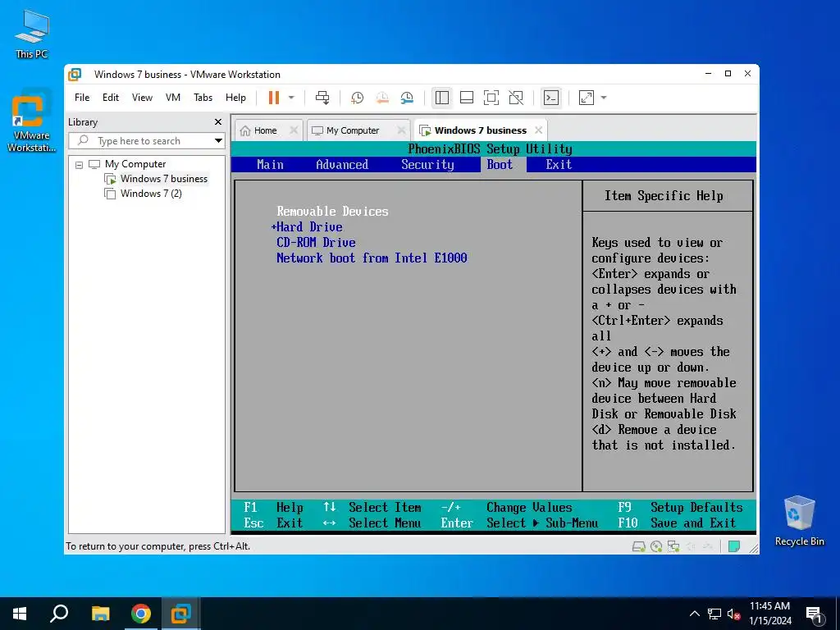840x630 pixels.
Task: Close the Windows 7 business tab
Action: [538, 130]
